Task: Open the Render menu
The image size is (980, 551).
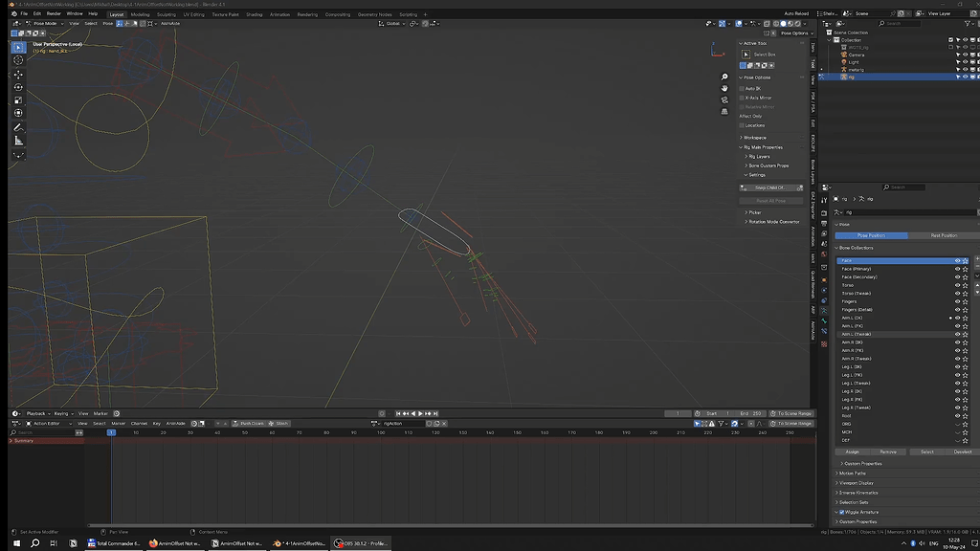Action: tap(54, 13)
